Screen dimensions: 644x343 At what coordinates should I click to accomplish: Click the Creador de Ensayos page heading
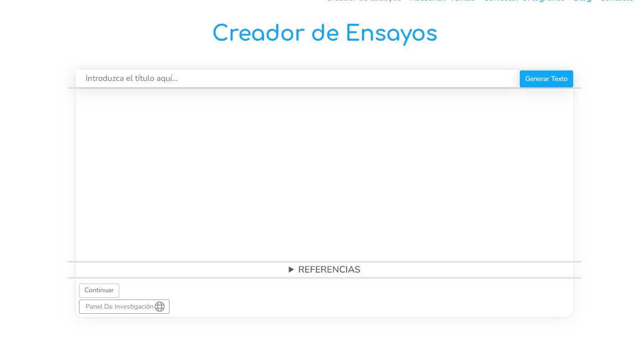[x=325, y=33]
